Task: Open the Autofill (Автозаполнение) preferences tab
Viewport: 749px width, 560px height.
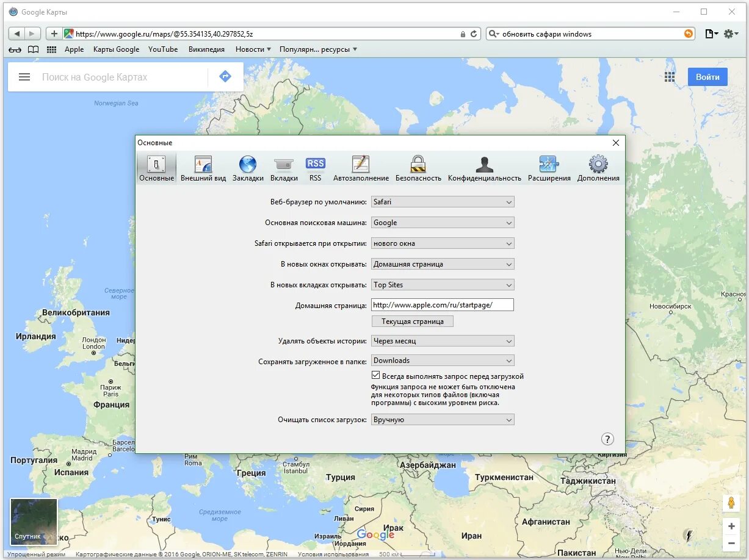Action: pos(361,168)
